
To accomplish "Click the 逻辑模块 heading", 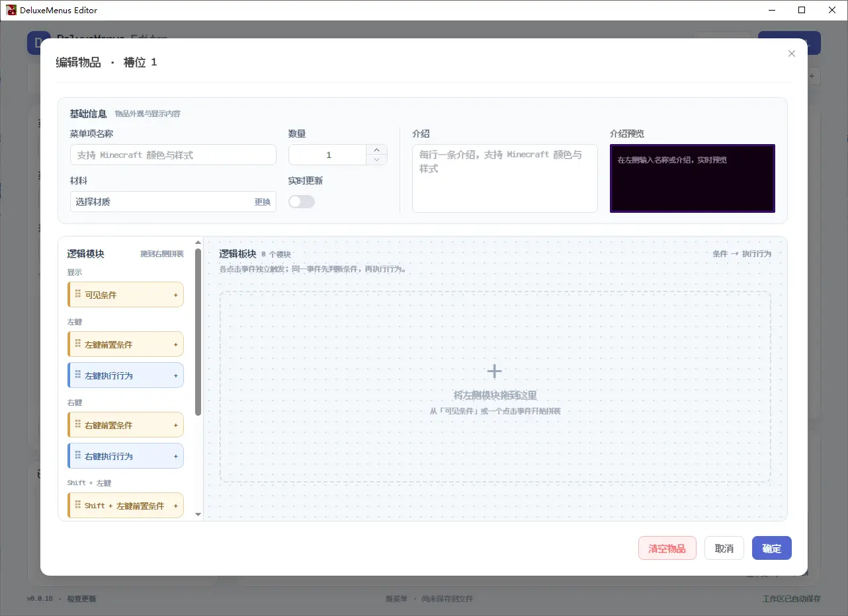I will pos(86,254).
